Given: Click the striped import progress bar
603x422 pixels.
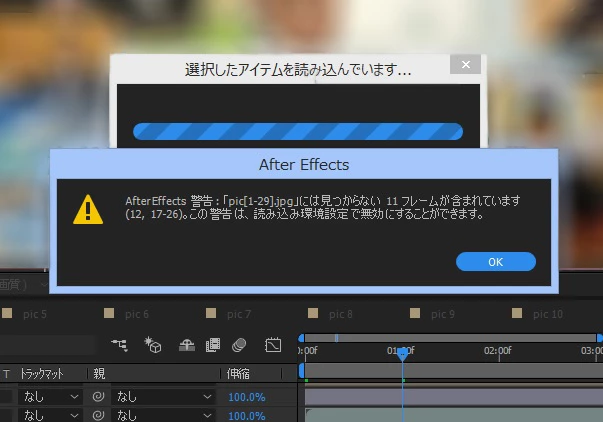Looking at the screenshot, I should click(298, 132).
